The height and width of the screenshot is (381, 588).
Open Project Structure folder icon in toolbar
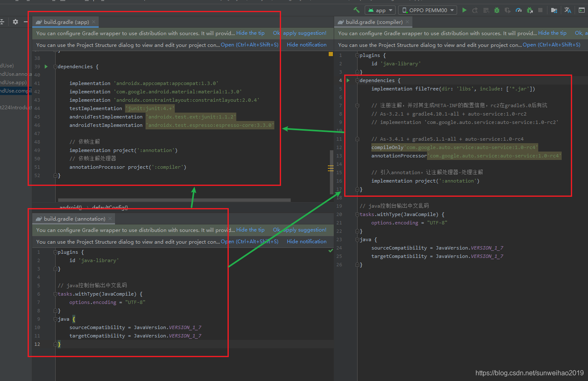[554, 10]
